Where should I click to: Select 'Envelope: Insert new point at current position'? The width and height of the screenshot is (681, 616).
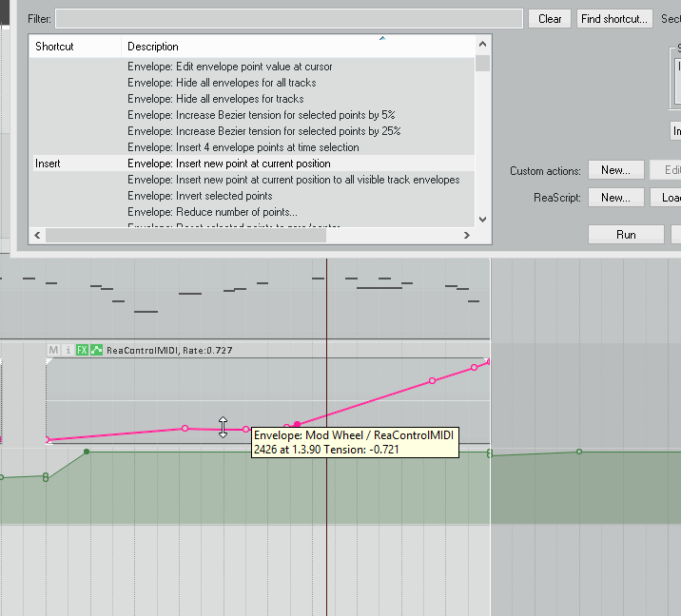pos(229,164)
